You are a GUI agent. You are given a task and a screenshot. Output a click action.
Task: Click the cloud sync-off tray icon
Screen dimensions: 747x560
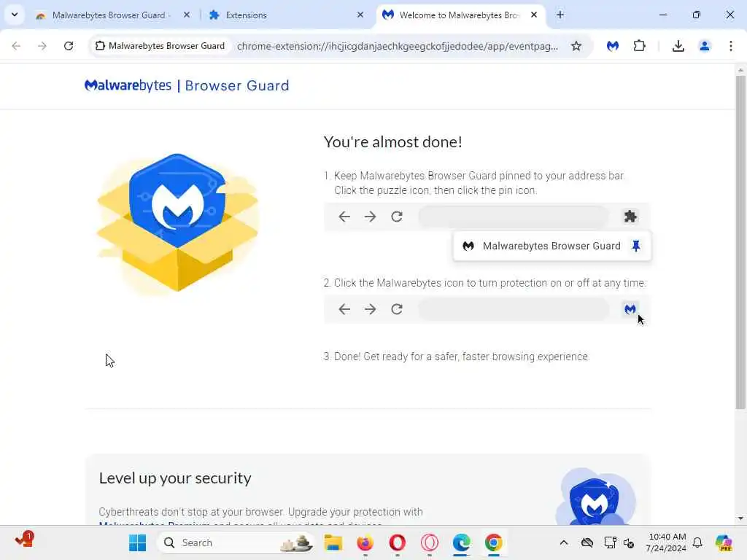point(587,542)
